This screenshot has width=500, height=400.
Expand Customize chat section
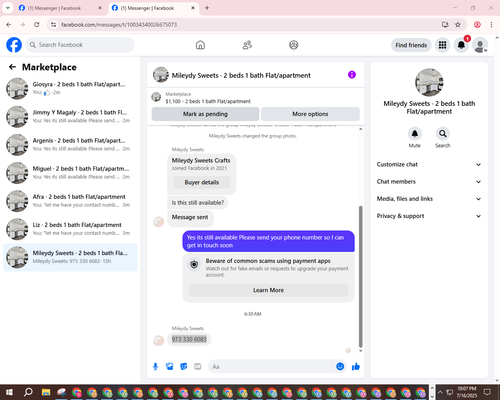429,164
